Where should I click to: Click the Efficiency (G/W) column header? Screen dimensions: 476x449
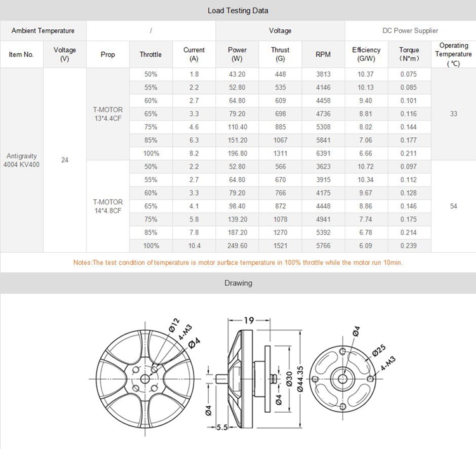click(366, 55)
